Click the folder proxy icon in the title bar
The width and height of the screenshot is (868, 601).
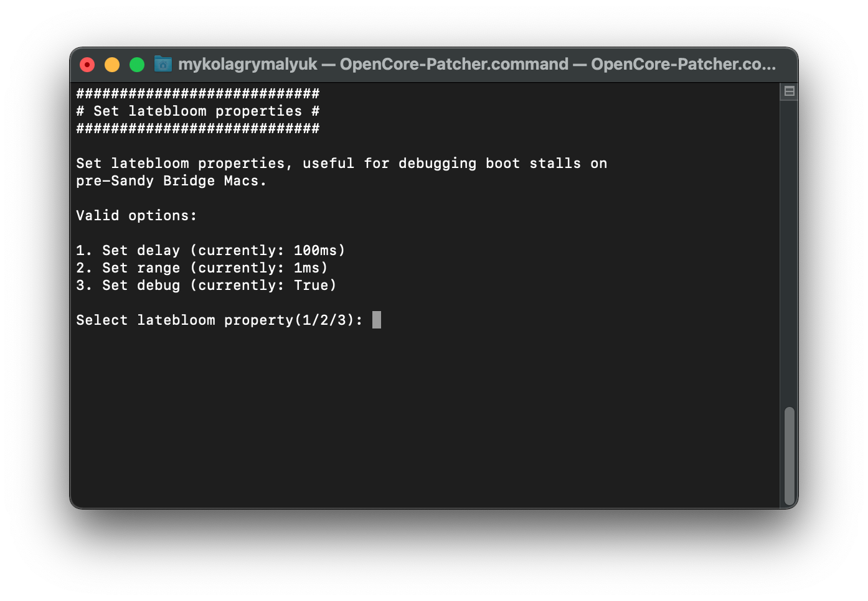point(163,64)
